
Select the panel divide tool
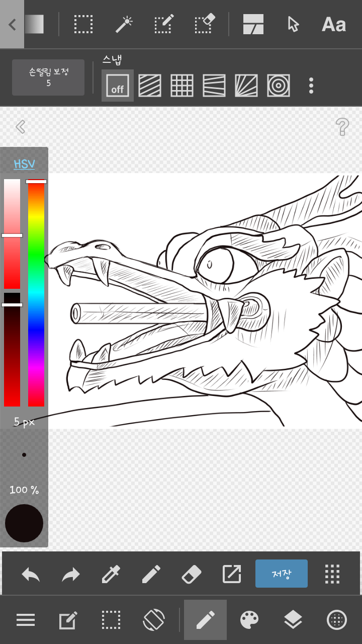coord(253,24)
